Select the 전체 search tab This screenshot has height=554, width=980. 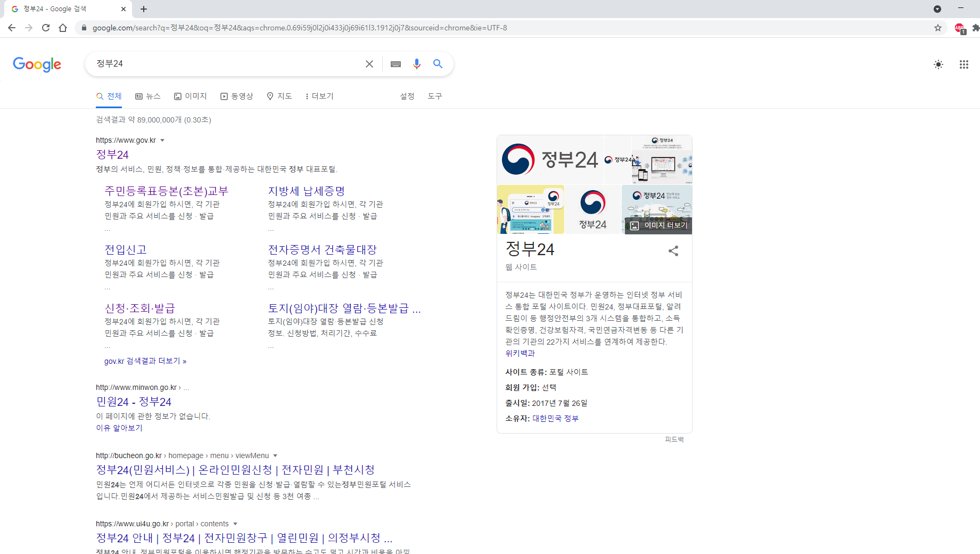click(109, 96)
